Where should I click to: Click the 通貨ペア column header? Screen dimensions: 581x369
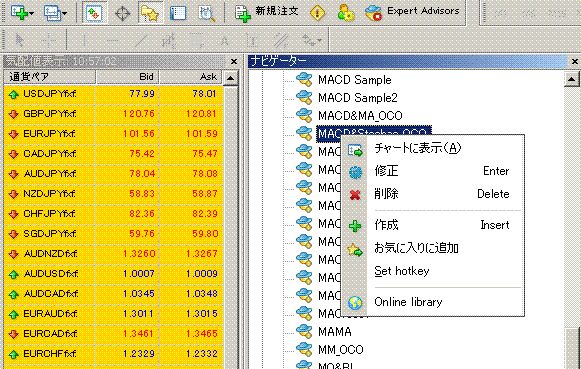[50, 77]
